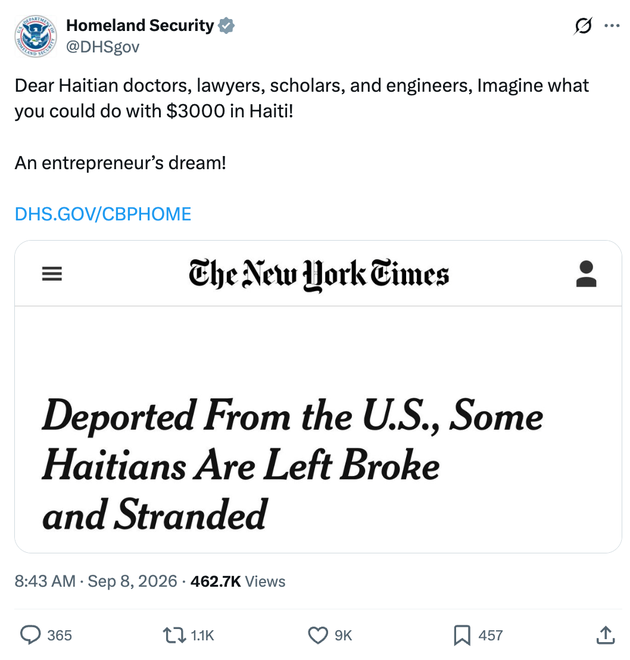The image size is (630, 660).
Task: Click the user account icon in NYT card
Action: coord(586,274)
